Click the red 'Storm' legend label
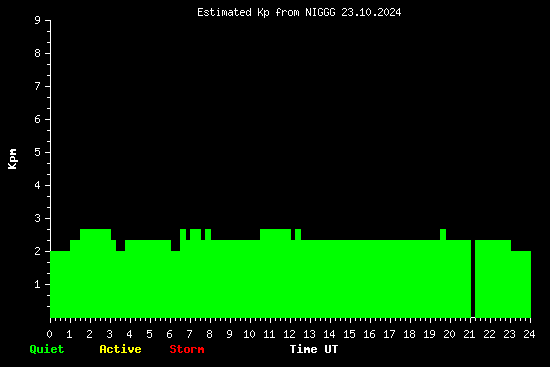550x367 pixels. (x=187, y=349)
